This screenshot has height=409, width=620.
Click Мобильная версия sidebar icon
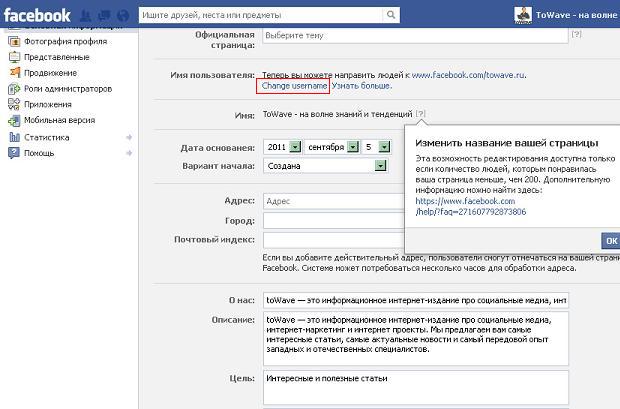pyautogui.click(x=14, y=120)
